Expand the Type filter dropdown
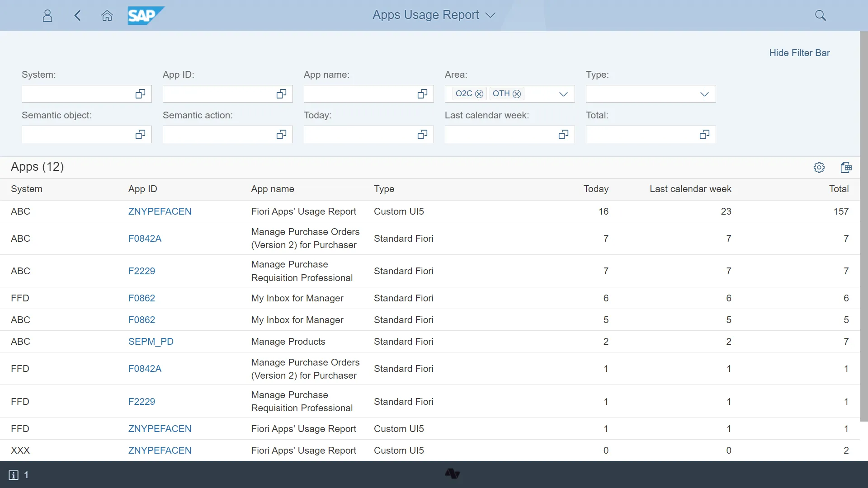 tap(704, 94)
